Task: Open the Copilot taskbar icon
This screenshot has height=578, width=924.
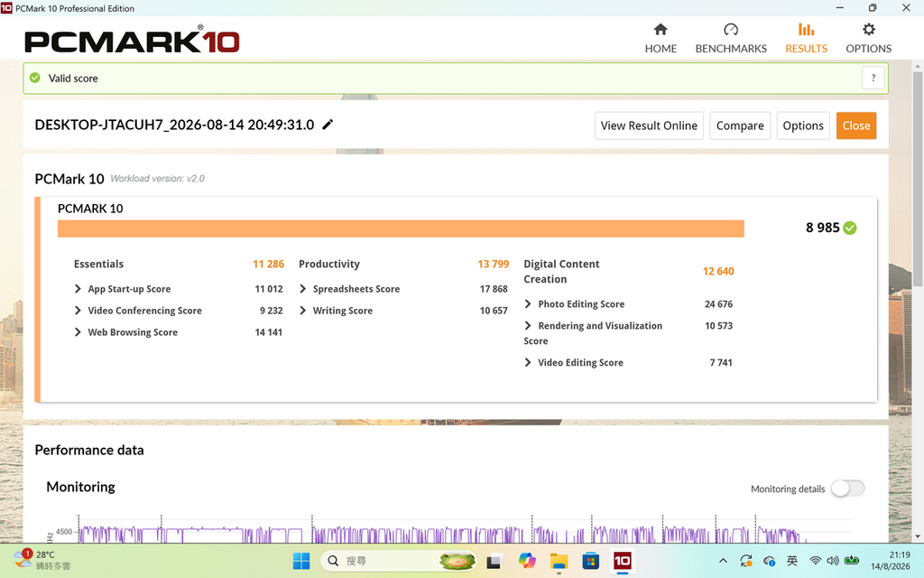Action: click(527, 561)
